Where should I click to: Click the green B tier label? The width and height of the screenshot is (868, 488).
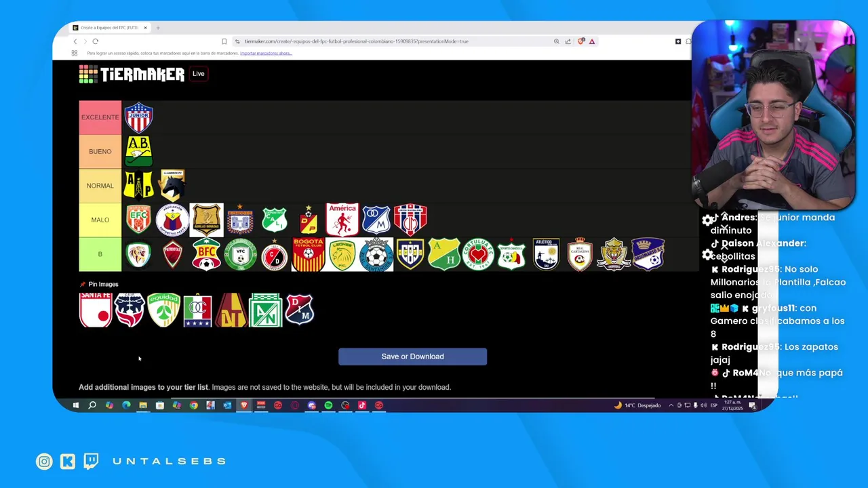(x=100, y=254)
